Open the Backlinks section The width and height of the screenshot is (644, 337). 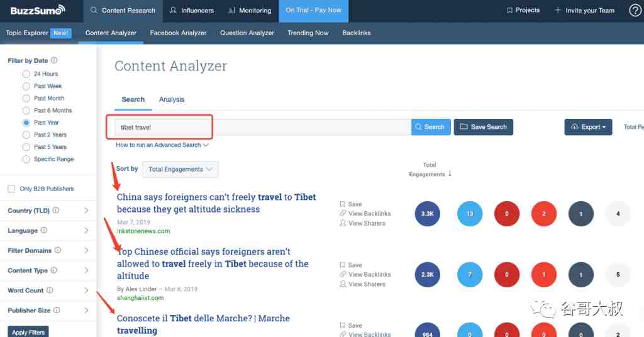356,33
